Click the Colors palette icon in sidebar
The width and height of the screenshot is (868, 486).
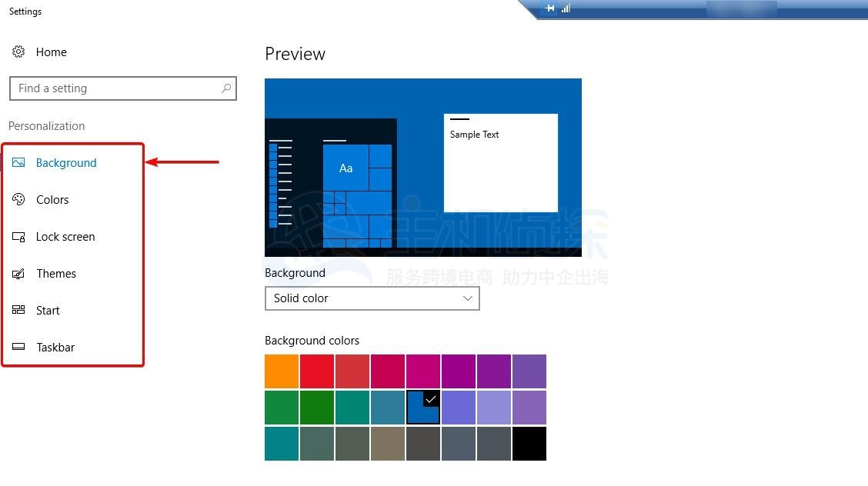(19, 199)
